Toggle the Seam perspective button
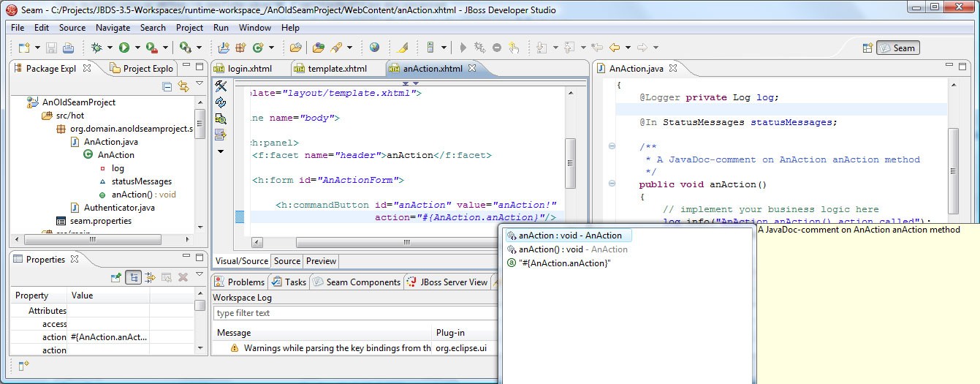The image size is (980, 384). tap(897, 48)
